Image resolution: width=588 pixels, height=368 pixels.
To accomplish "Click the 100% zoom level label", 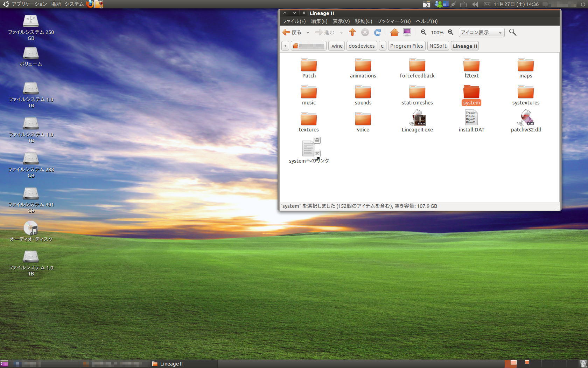I will tap(437, 33).
